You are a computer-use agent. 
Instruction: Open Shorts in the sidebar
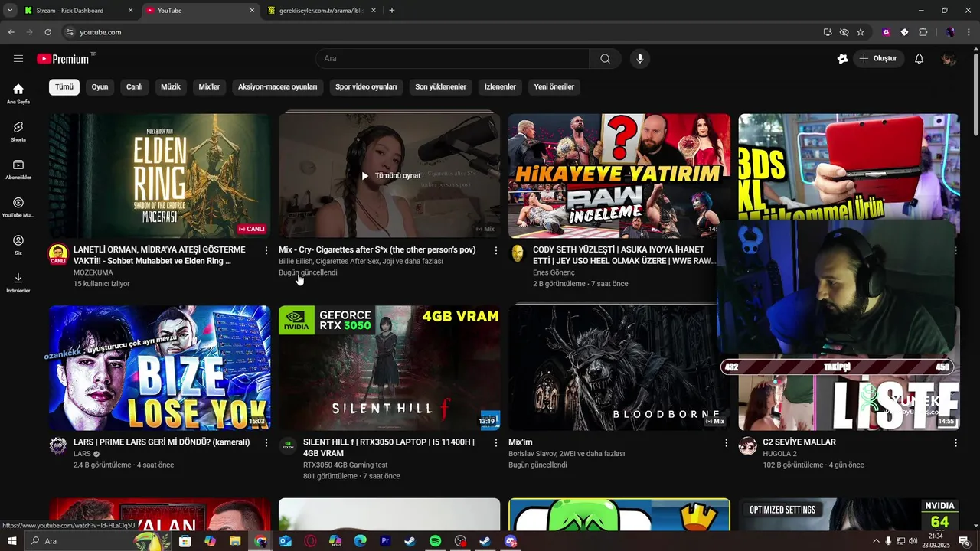coord(18,132)
